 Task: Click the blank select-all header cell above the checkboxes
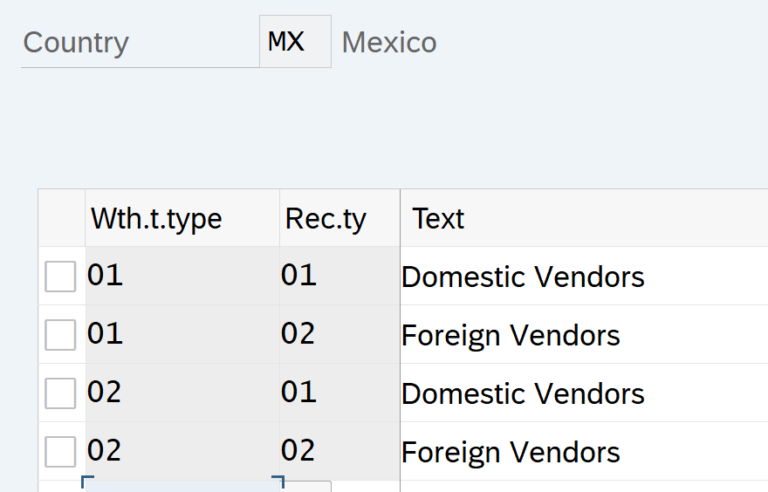coord(62,218)
